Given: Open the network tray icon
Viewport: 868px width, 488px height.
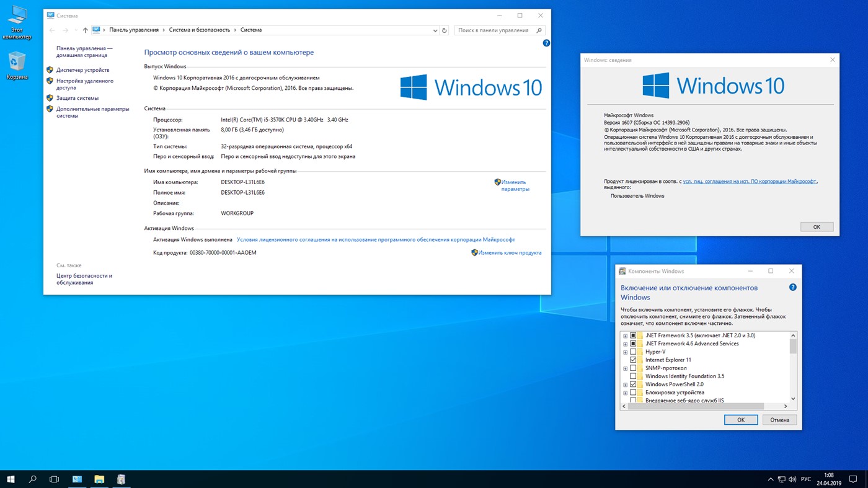Looking at the screenshot, I should (781, 479).
